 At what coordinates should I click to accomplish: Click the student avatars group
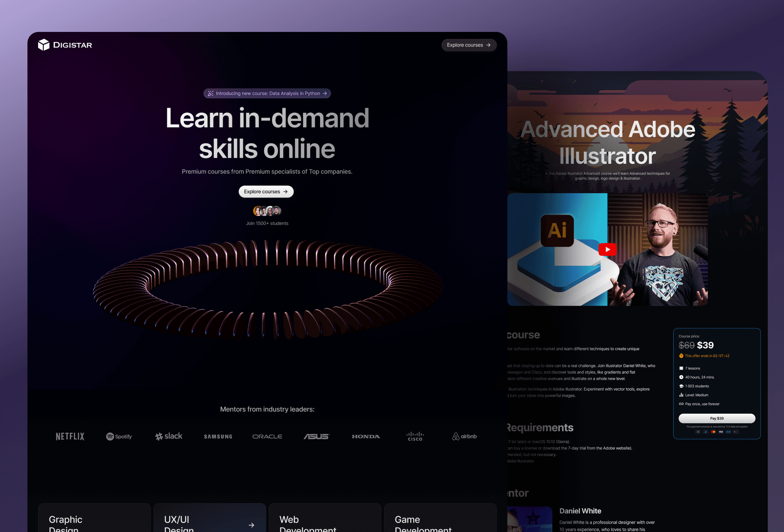267,211
